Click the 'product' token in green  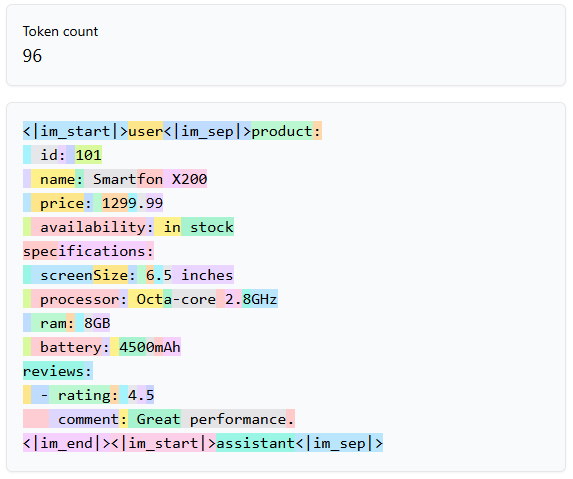[282, 131]
